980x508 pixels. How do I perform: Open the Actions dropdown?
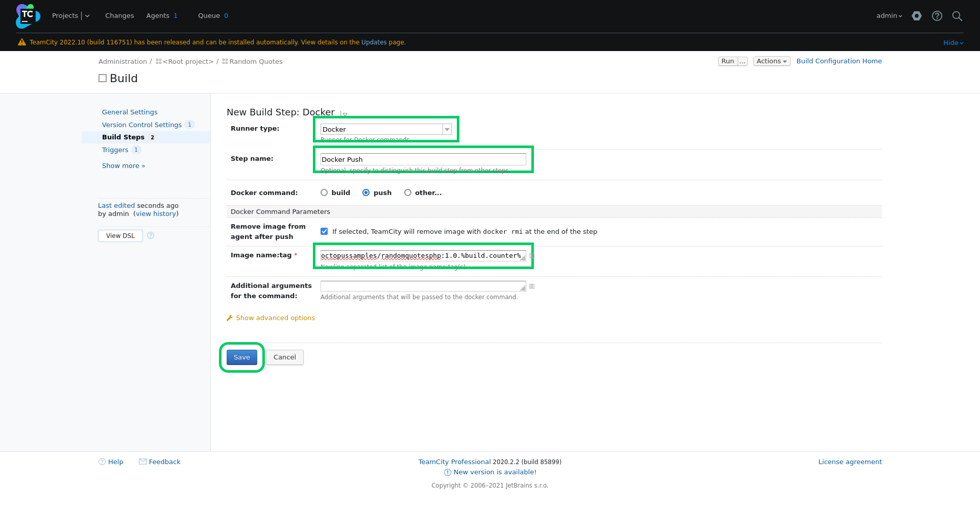772,61
